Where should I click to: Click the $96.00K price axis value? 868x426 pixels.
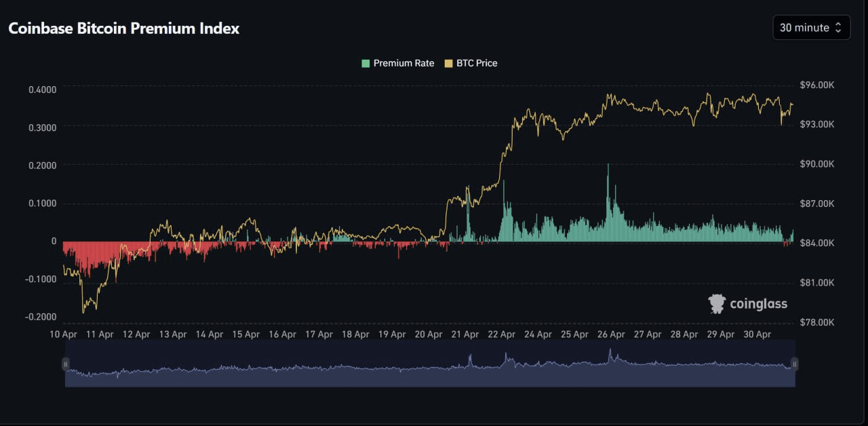coord(816,85)
